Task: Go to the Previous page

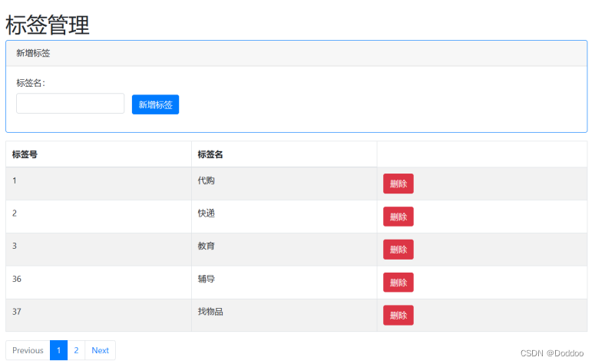Action: coord(28,350)
